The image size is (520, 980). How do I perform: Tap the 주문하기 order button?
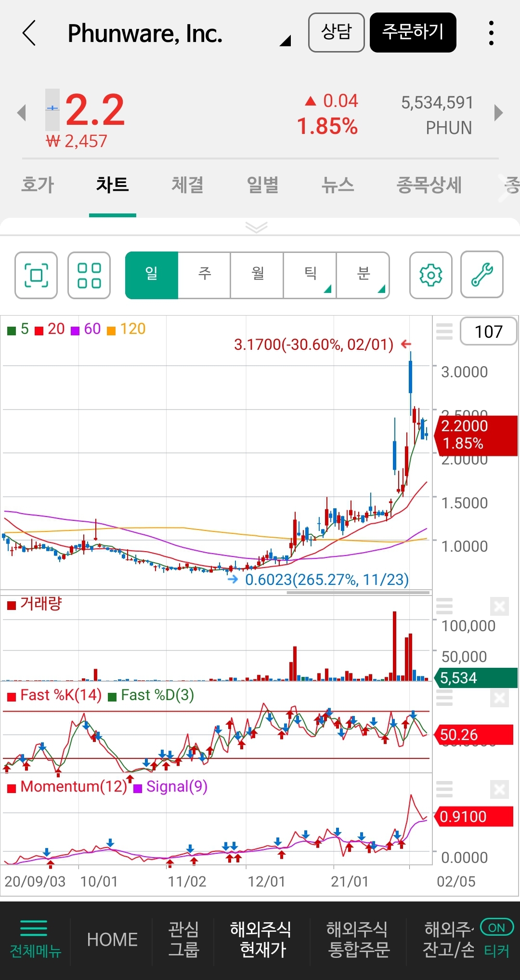pyautogui.click(x=413, y=32)
